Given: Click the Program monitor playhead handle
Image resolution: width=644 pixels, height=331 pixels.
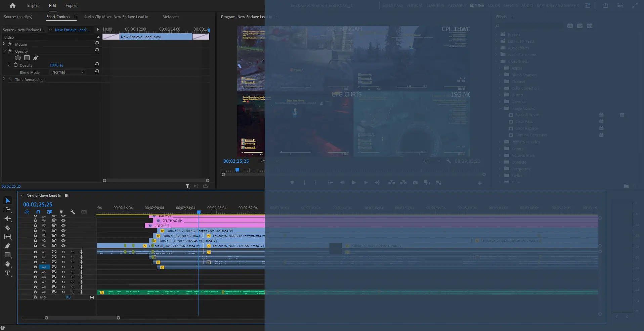Looking at the screenshot, I should [237, 170].
